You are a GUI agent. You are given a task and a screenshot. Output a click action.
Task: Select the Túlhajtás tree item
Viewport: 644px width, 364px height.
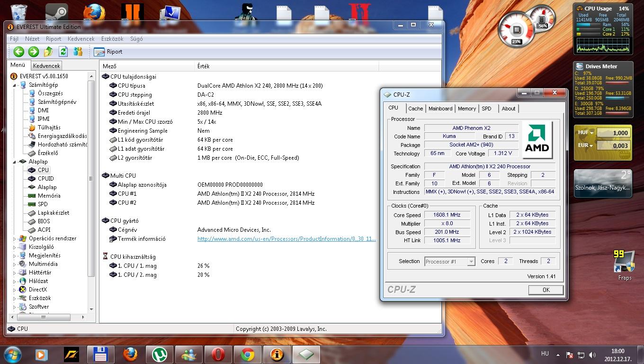tap(49, 127)
